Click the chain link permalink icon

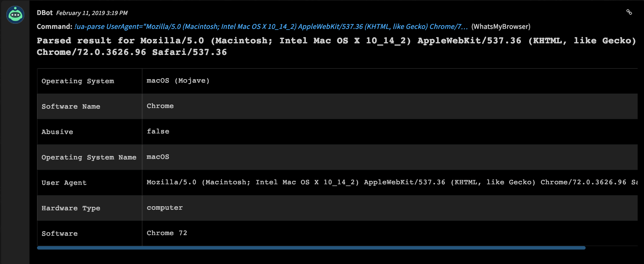click(630, 12)
